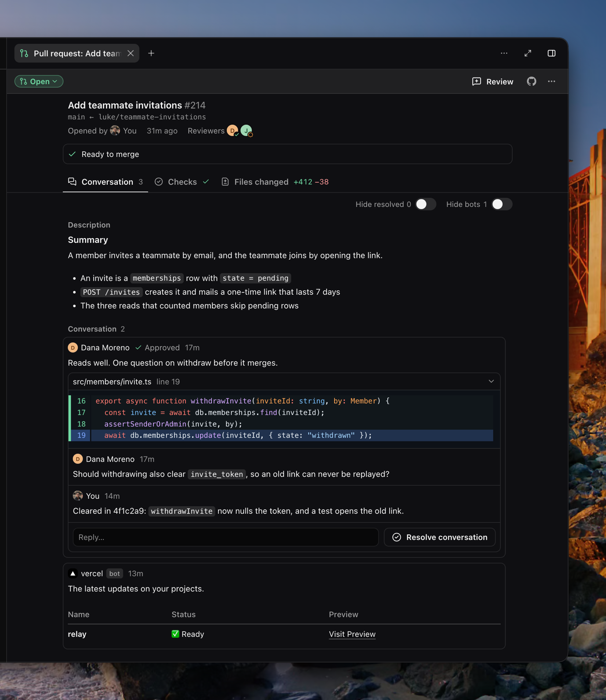This screenshot has height=700, width=606.
Task: Click the withdrawInvite inline code in reply
Action: (182, 511)
